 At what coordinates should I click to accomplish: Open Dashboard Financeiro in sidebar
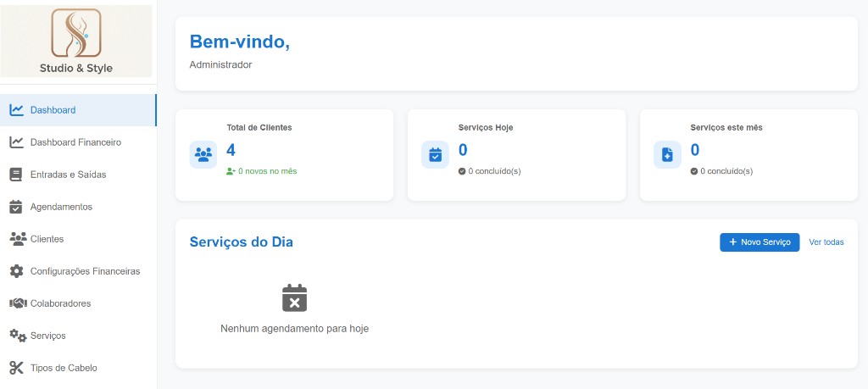(78, 142)
